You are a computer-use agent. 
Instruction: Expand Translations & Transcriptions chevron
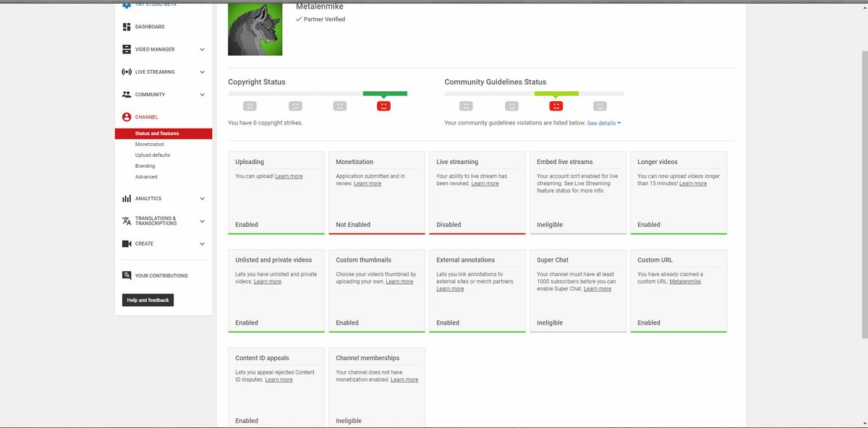pyautogui.click(x=203, y=221)
